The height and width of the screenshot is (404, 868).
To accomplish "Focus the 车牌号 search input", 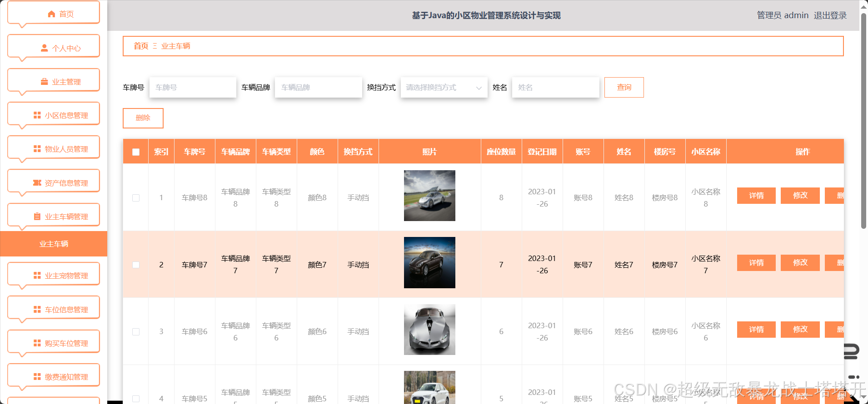I will coord(193,88).
